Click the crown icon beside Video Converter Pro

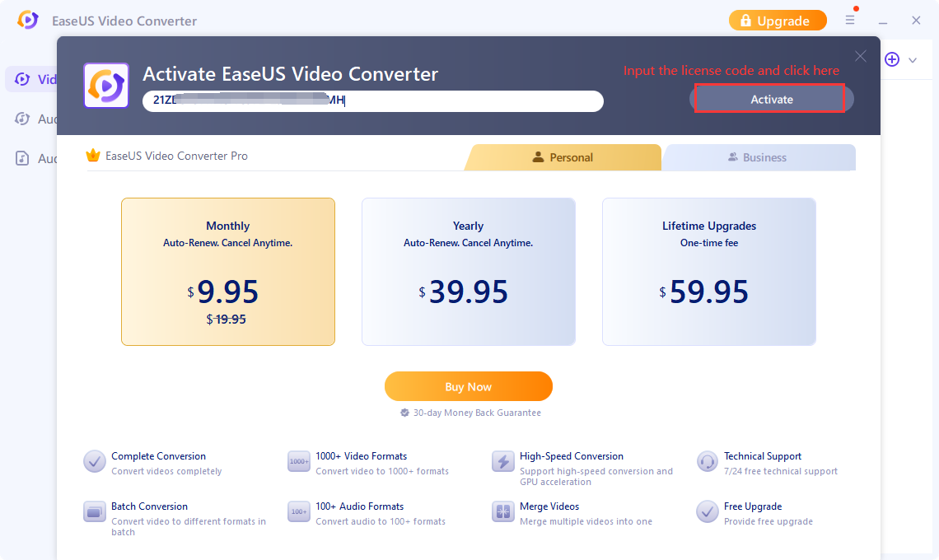(x=93, y=156)
